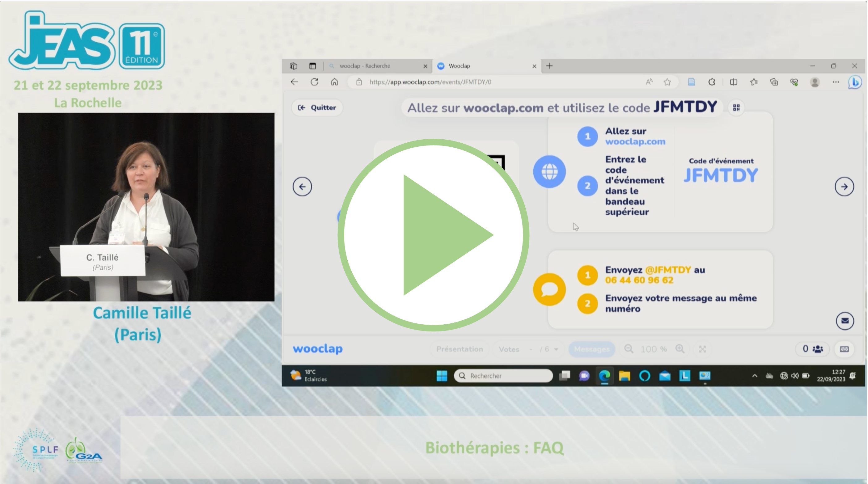868x484 pixels.
Task: Open the Bing Copilot sidebar icon
Action: coord(855,82)
